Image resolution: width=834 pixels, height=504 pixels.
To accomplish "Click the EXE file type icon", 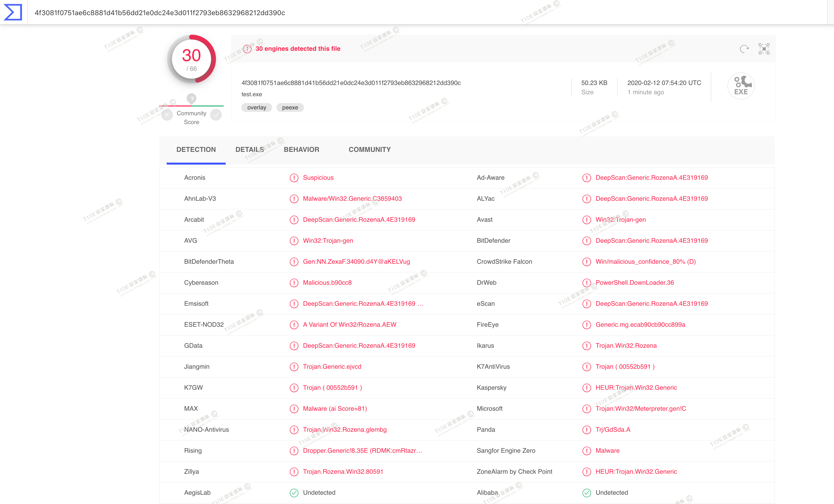I will click(x=741, y=86).
